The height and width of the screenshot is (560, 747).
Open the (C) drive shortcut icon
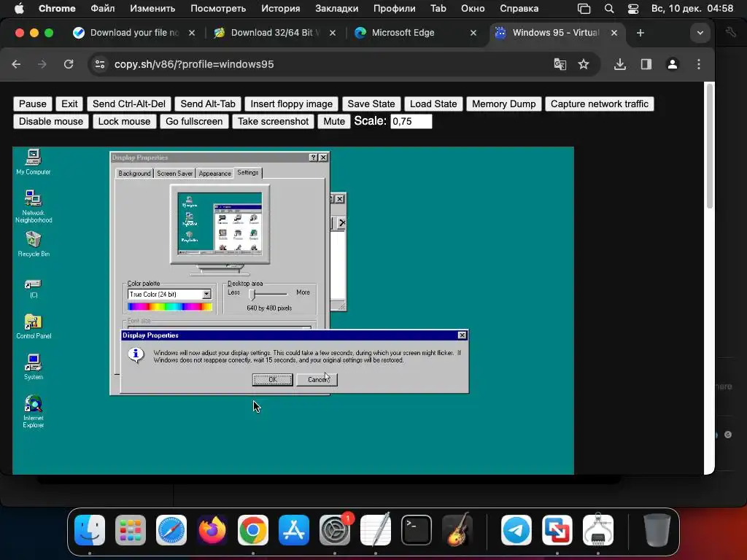pyautogui.click(x=34, y=288)
